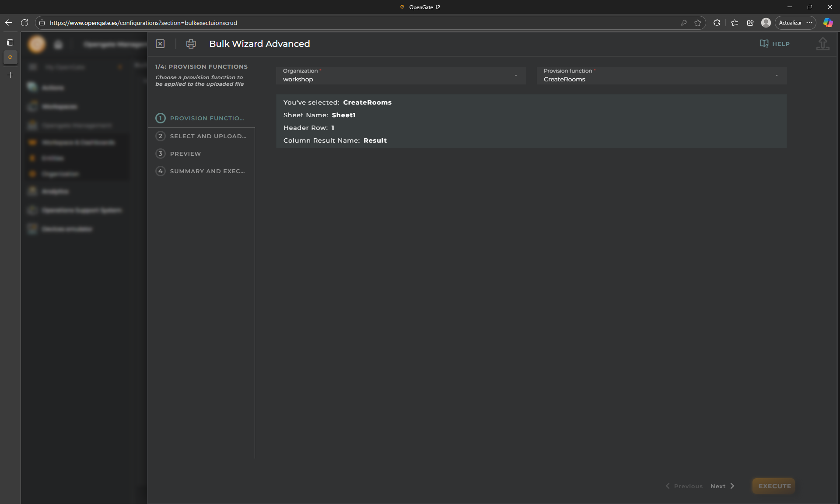Add page to favorites star icon
The image size is (840, 504).
click(x=698, y=23)
